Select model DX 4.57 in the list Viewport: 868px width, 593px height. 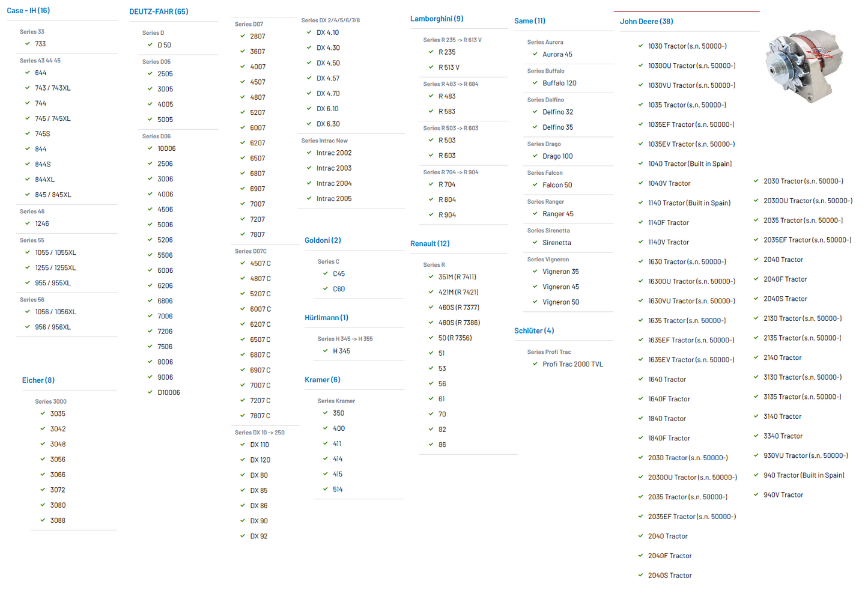[328, 79]
